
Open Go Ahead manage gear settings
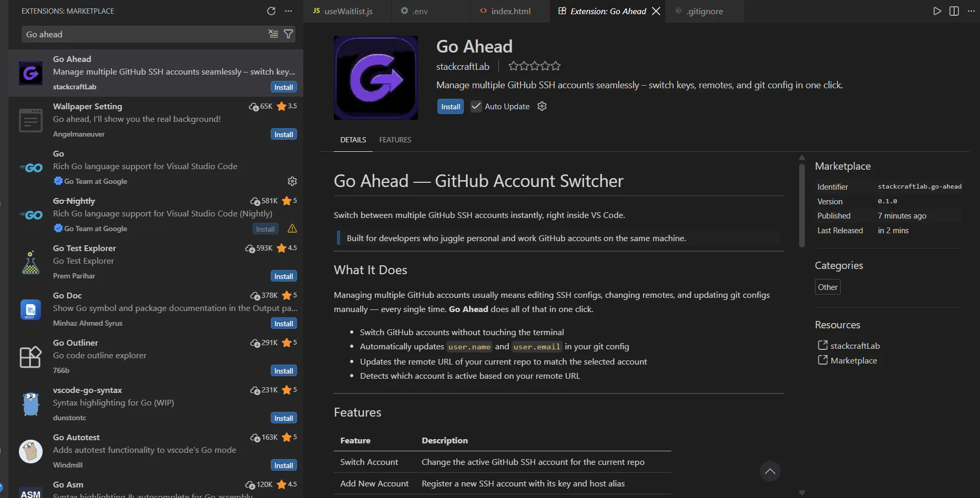pyautogui.click(x=542, y=106)
